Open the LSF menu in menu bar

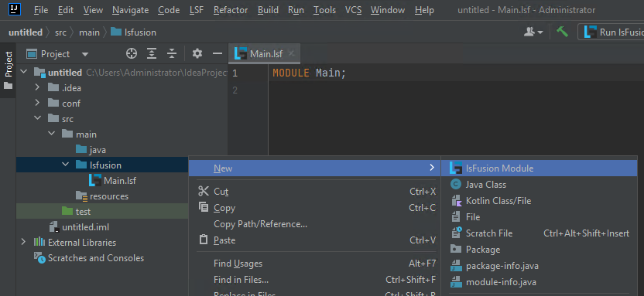click(x=197, y=10)
